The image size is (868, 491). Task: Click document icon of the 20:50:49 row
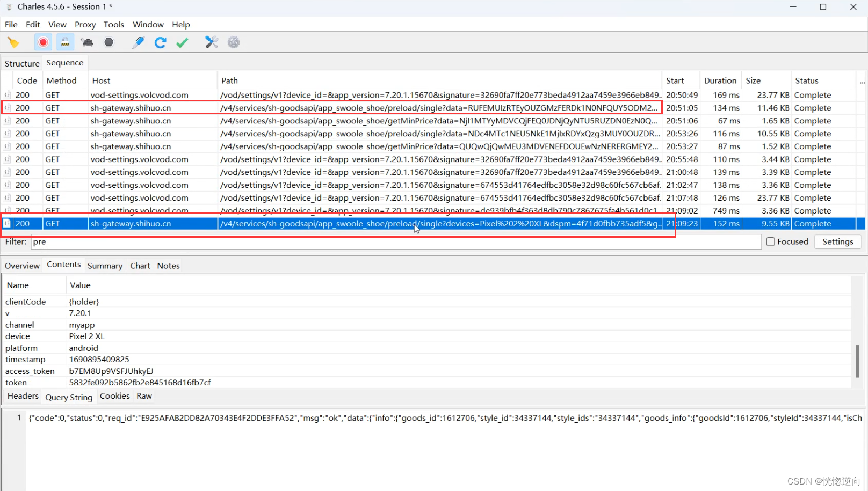point(8,95)
